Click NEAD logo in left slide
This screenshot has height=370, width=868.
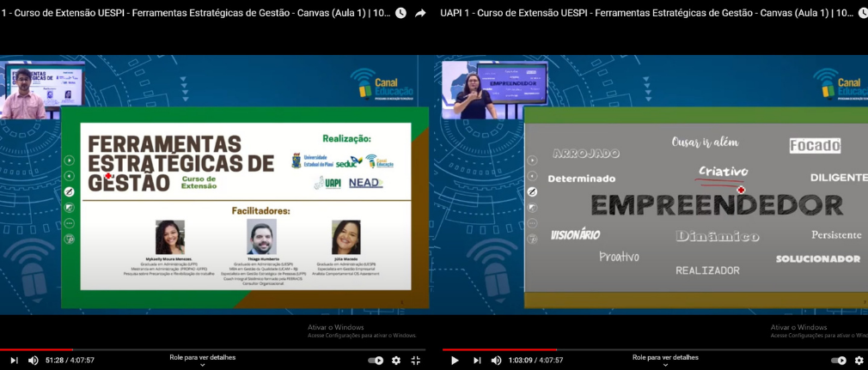(x=365, y=183)
